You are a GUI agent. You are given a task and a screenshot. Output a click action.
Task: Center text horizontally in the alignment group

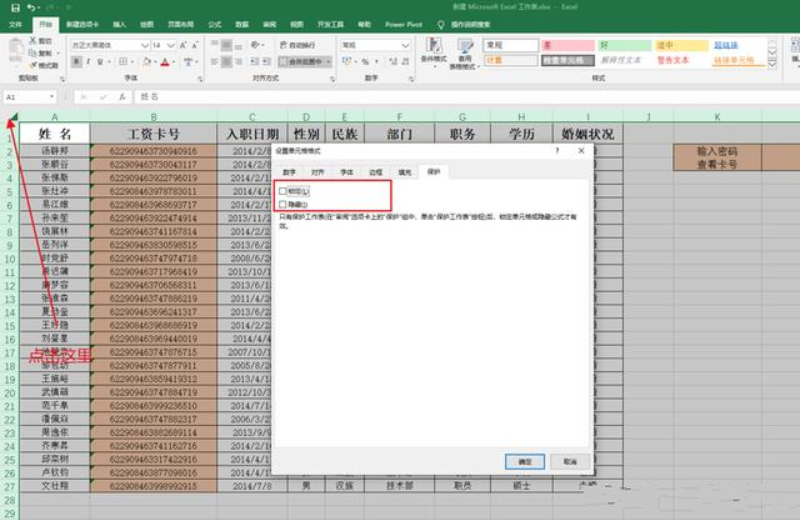click(226, 62)
